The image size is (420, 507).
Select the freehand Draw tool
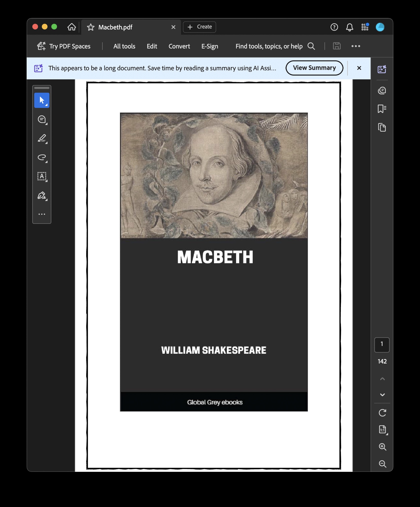[42, 157]
